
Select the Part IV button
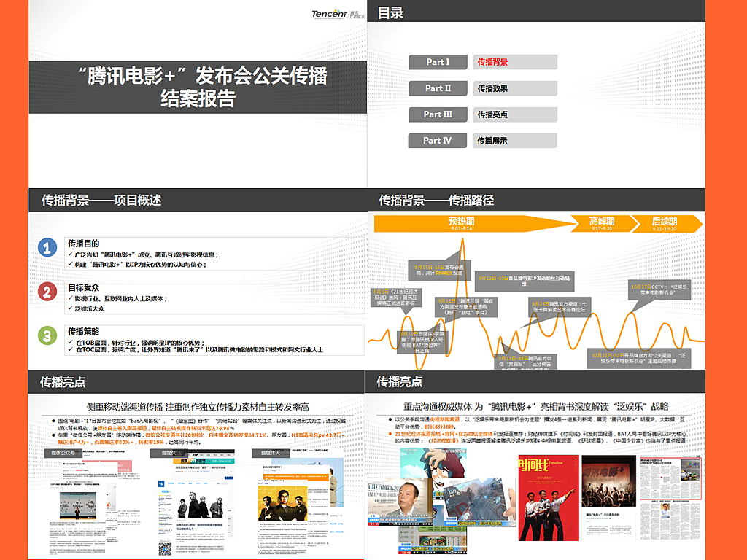coord(438,141)
